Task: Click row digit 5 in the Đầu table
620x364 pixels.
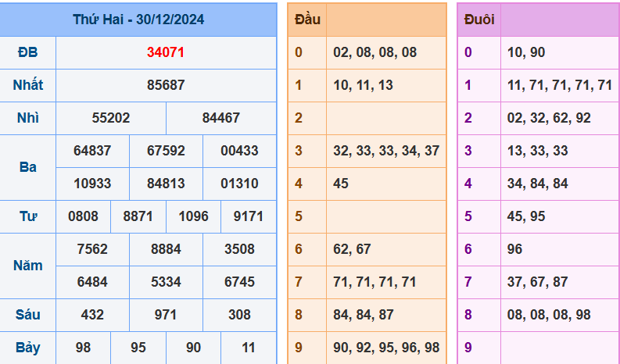Action: (299, 216)
